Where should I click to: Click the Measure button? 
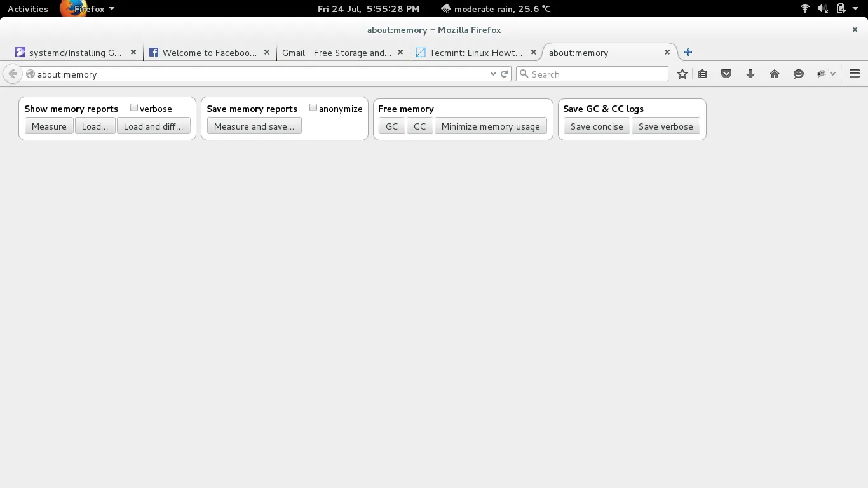(48, 126)
